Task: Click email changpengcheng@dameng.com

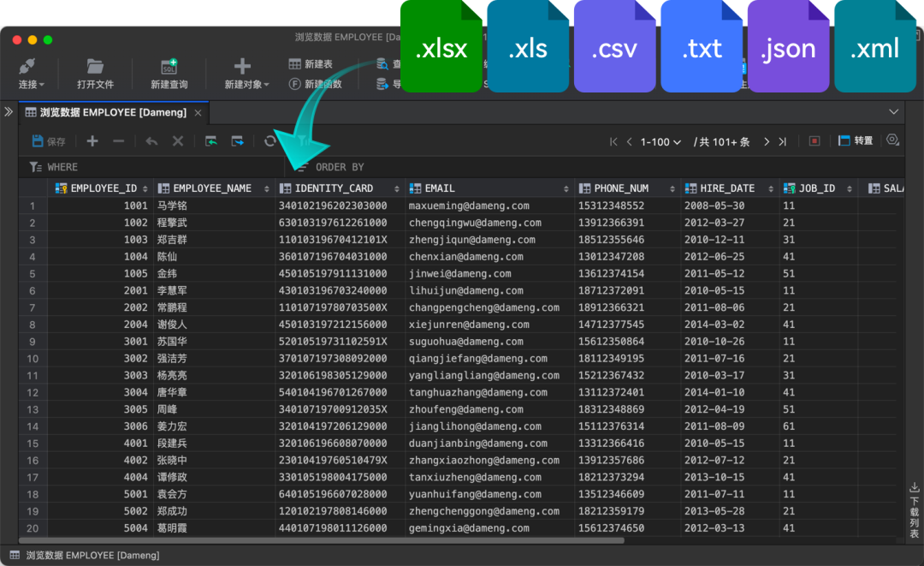Action: (x=484, y=307)
